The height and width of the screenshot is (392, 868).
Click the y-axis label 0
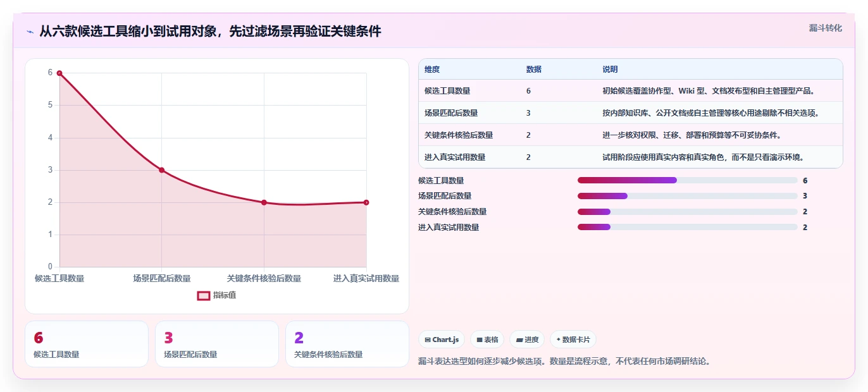point(50,267)
